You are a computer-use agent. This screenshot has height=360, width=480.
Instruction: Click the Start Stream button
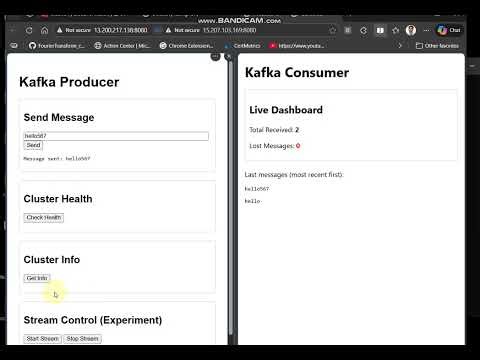coord(42,339)
